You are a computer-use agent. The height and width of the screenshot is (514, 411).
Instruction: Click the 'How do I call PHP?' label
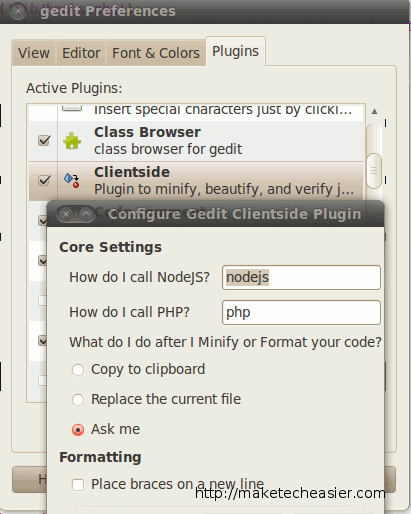[129, 312]
